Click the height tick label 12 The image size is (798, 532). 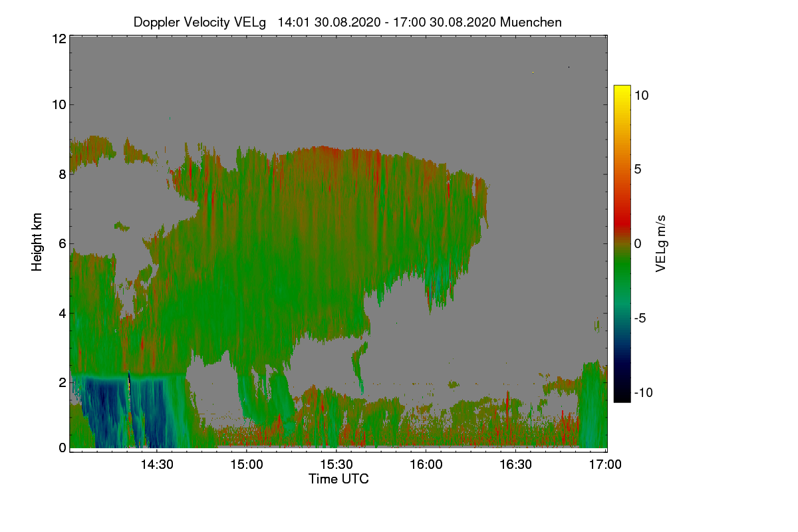pyautogui.click(x=58, y=39)
